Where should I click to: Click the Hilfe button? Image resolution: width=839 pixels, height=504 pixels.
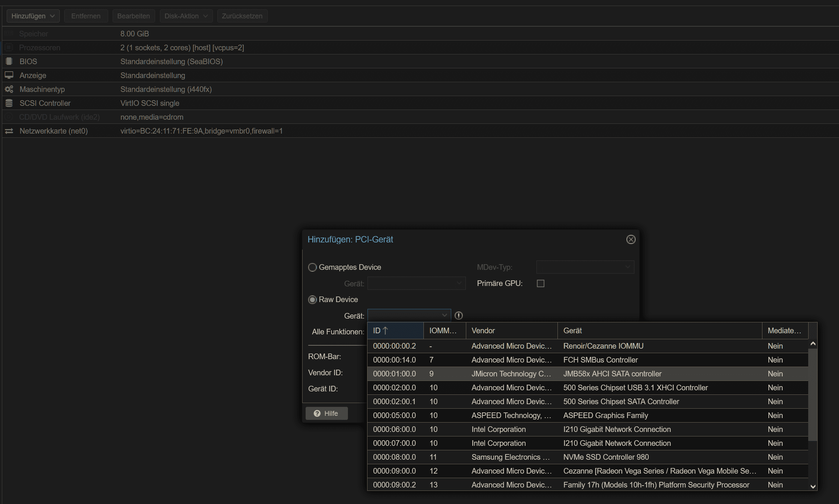coord(326,413)
